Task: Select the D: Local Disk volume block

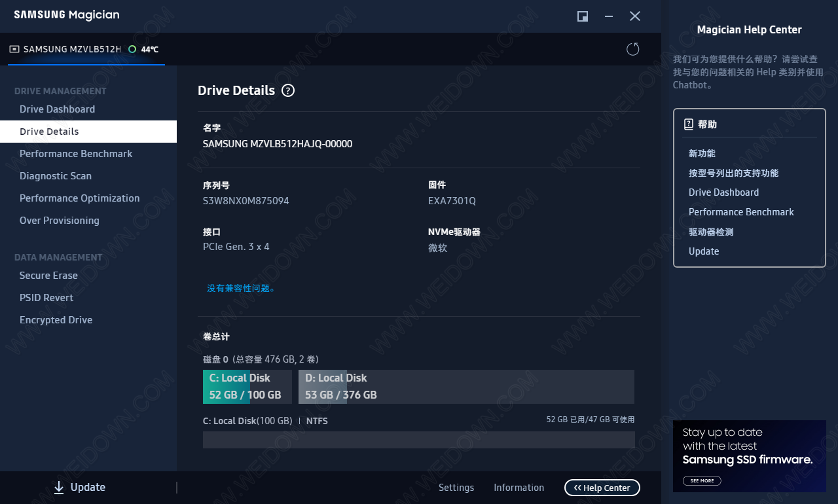Action: 466,387
